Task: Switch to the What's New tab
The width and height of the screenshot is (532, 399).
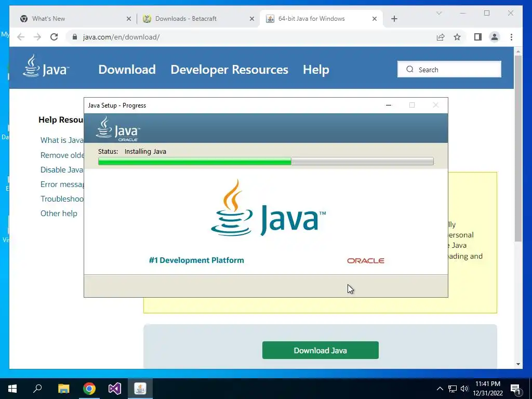Action: 73,19
